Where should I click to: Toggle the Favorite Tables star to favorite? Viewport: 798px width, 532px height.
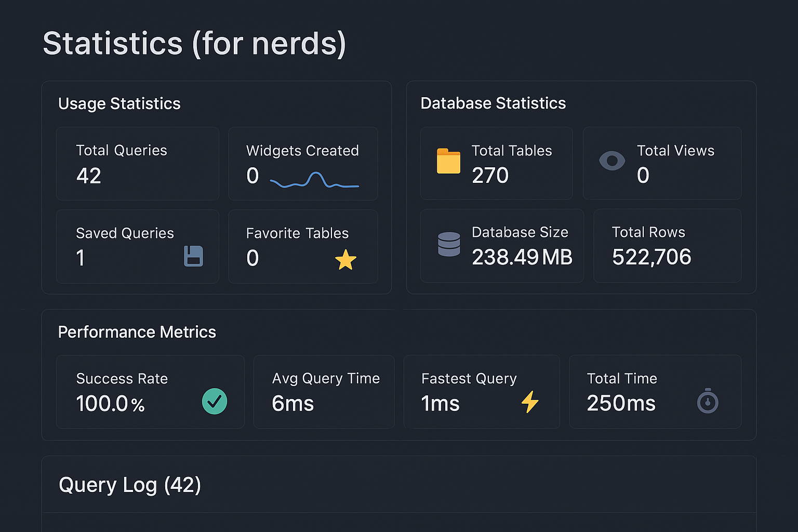345,260
